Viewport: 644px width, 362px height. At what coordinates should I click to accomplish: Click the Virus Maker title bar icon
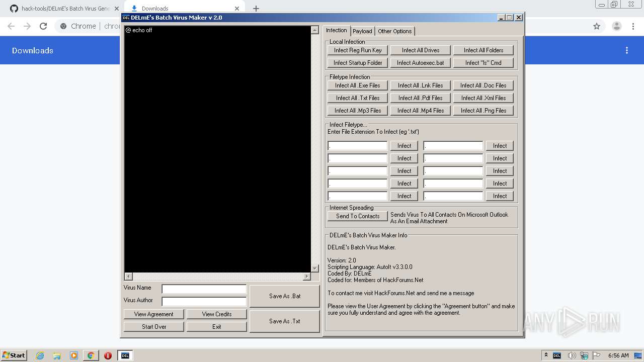click(126, 18)
